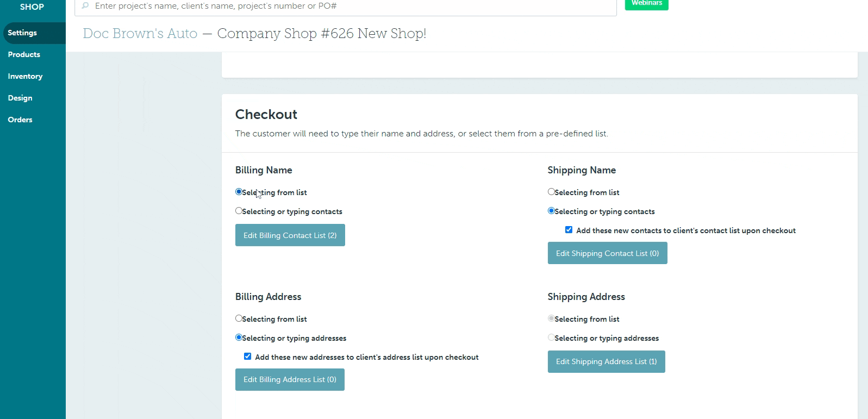Open the Edit Shipping Address List
The image size is (868, 419).
coord(606,361)
